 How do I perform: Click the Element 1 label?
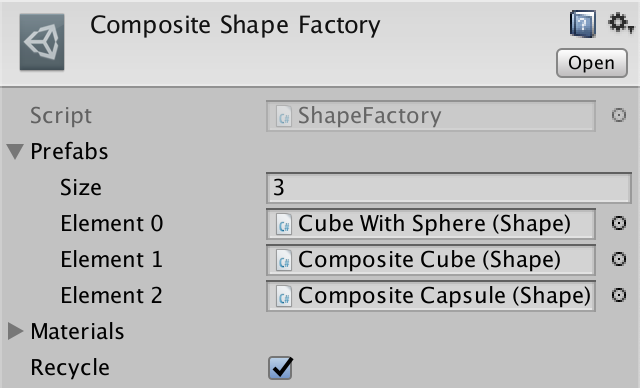(x=111, y=259)
